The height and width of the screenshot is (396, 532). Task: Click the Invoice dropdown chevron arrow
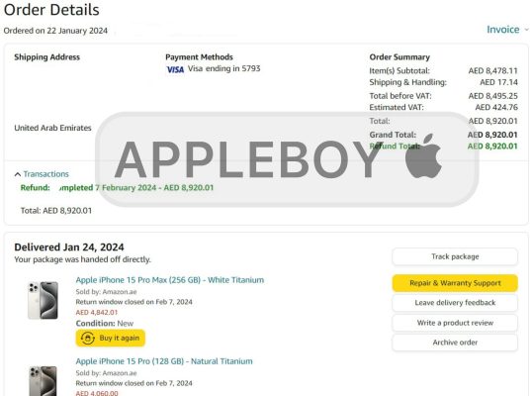(x=526, y=30)
